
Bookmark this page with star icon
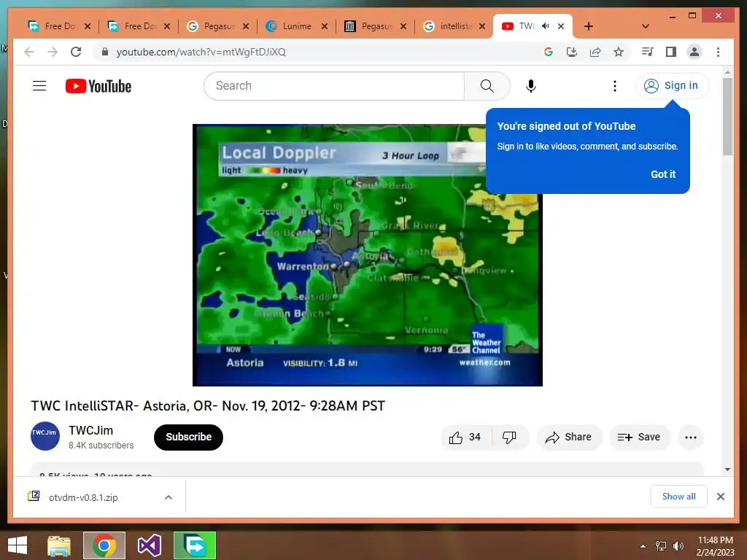tap(619, 52)
